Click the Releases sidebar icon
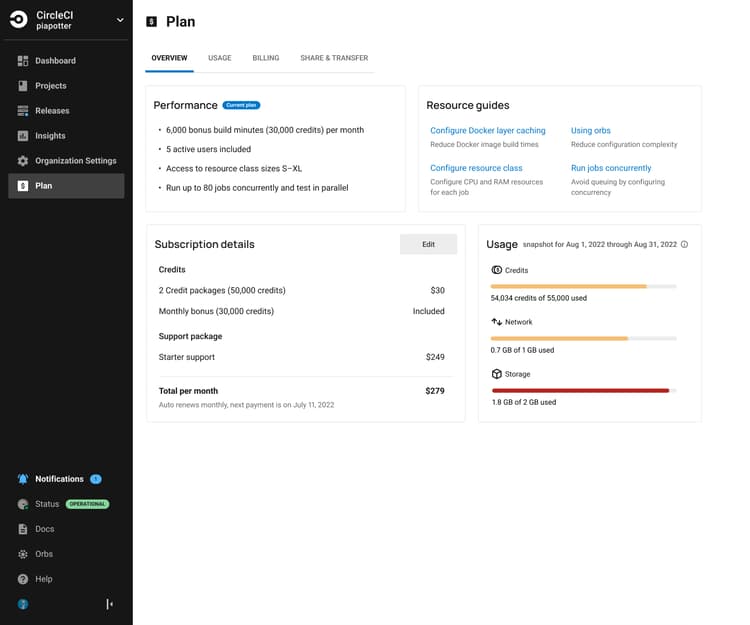Viewport: 750px width, 625px height. [23, 111]
